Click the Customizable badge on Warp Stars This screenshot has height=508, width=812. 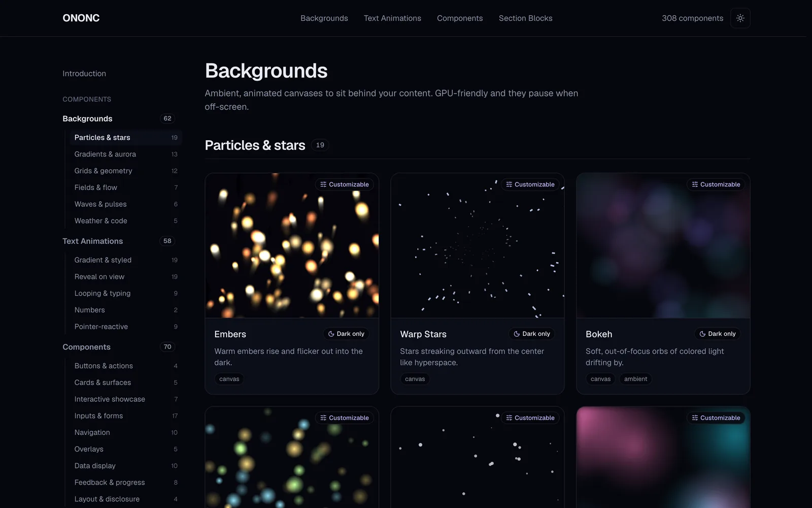530,184
